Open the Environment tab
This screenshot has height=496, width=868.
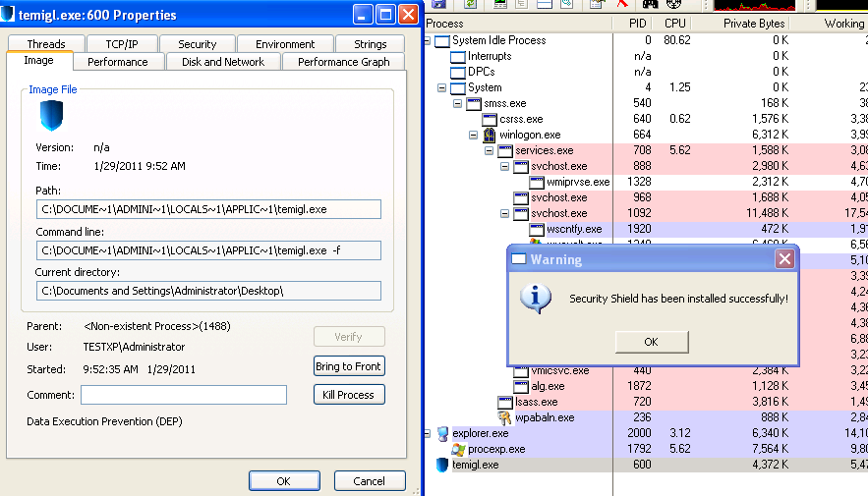click(x=285, y=43)
